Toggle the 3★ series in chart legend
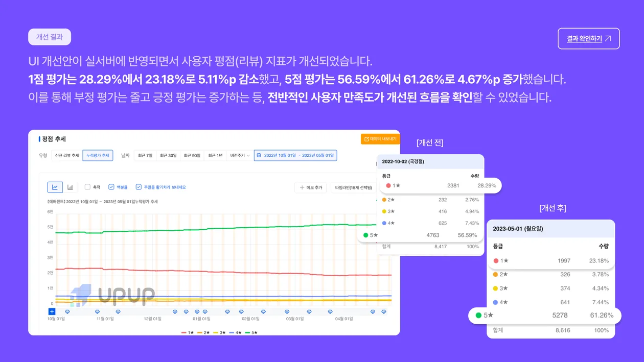644x362 pixels. tap(219, 332)
